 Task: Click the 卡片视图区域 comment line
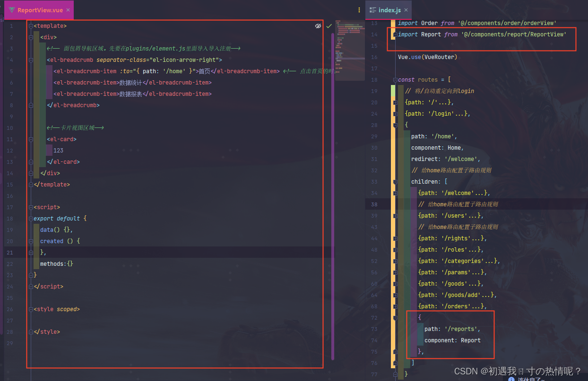[x=75, y=128]
